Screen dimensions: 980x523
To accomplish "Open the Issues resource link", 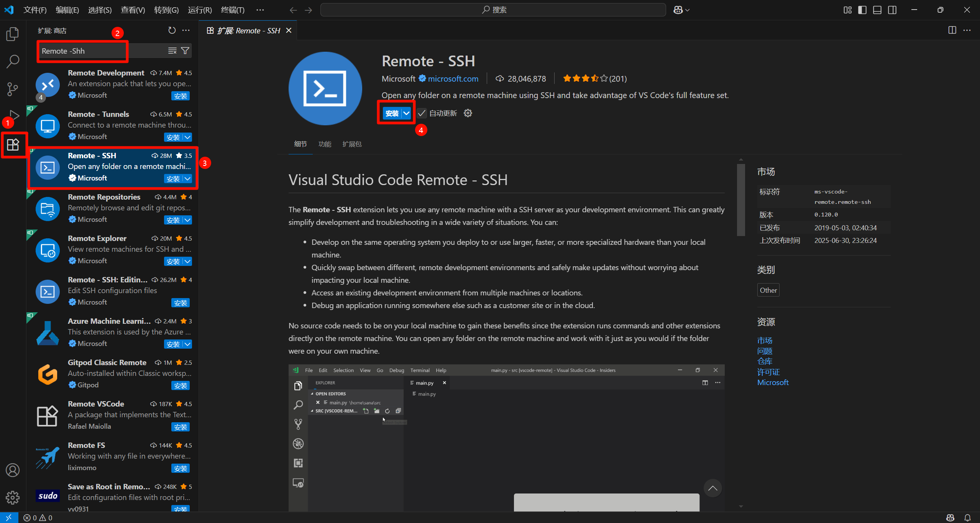I will point(765,351).
